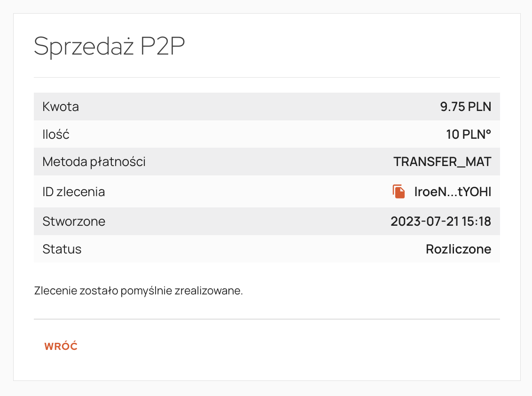Click the Ilość row label
Screen dimensions: 532x396
pyautogui.click(x=56, y=135)
